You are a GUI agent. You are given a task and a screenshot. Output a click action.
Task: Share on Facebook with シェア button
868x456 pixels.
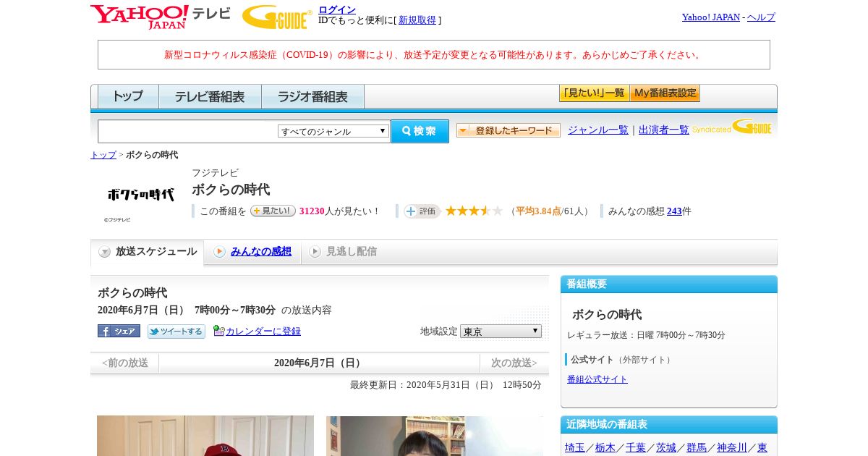[x=119, y=331]
